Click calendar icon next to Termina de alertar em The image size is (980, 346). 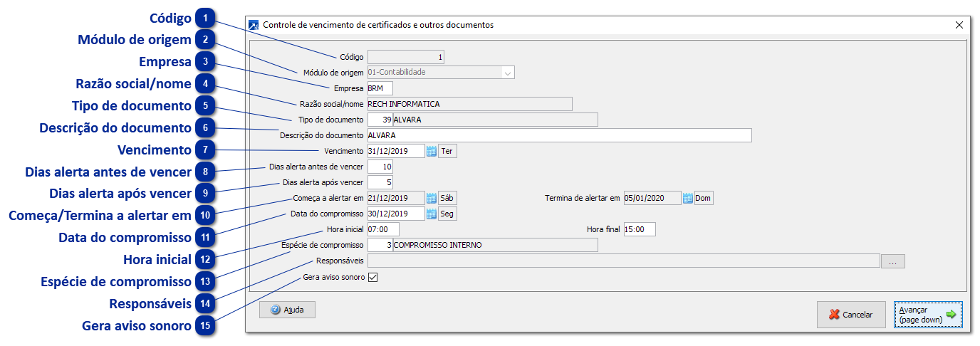[x=687, y=198]
